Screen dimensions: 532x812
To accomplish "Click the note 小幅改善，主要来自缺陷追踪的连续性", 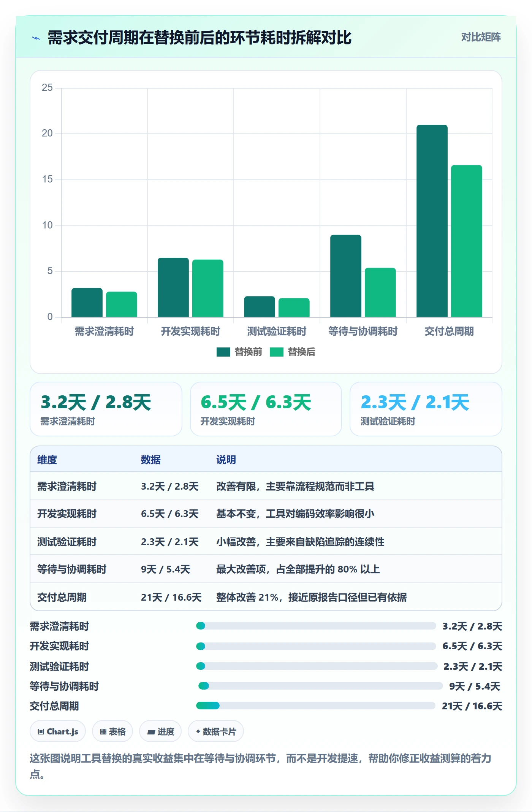I will tap(300, 542).
